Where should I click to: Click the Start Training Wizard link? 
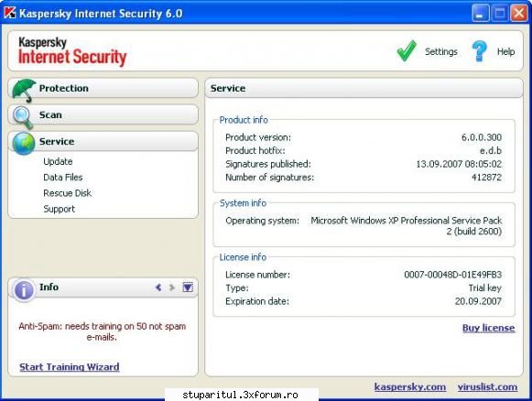[x=70, y=367]
